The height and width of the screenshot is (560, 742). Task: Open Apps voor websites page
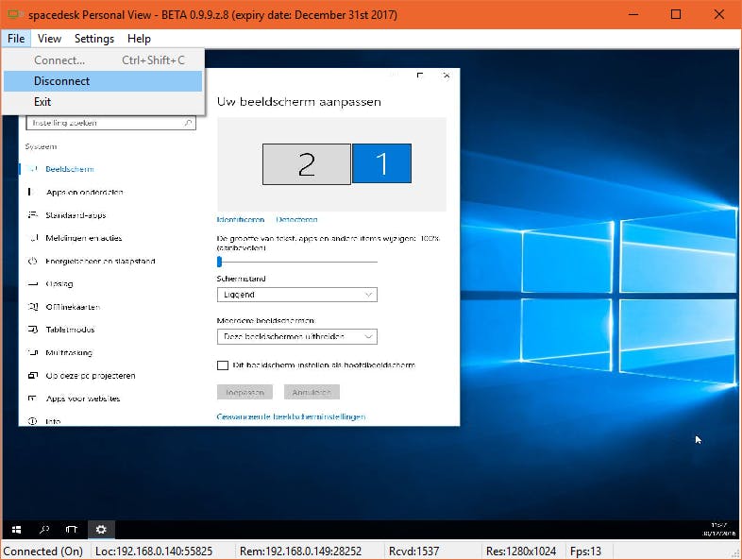[x=83, y=399]
